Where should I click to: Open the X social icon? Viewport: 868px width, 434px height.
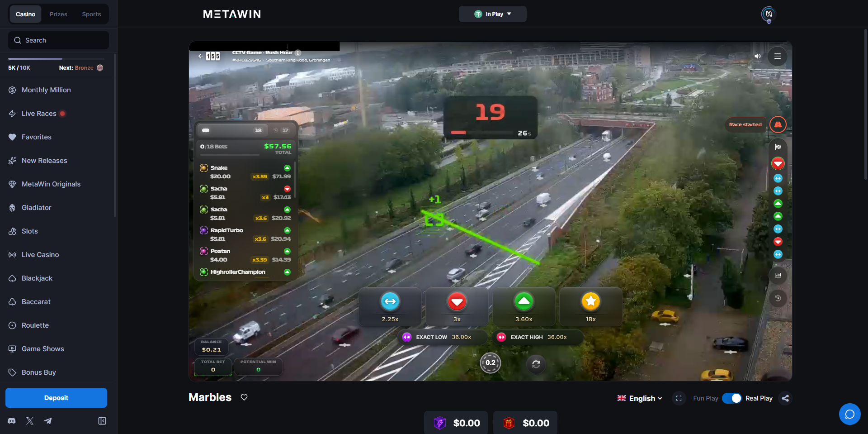pos(30,421)
